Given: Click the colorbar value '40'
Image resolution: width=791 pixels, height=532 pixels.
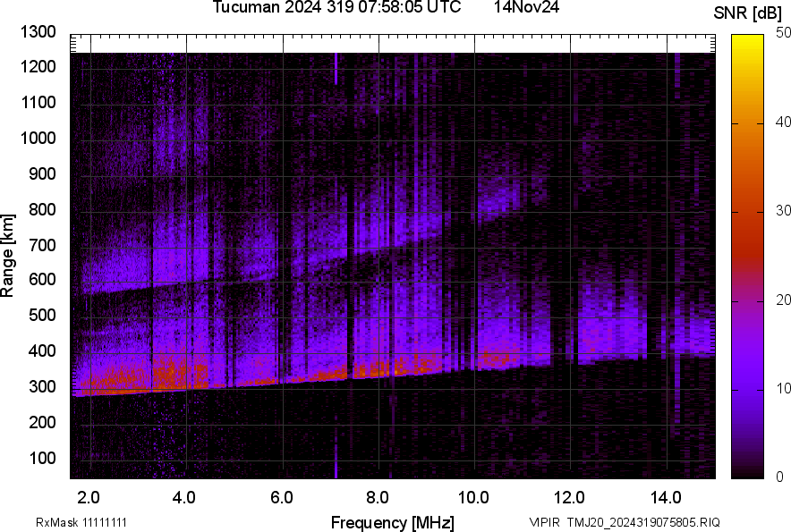Looking at the screenshot, I should (x=784, y=122).
